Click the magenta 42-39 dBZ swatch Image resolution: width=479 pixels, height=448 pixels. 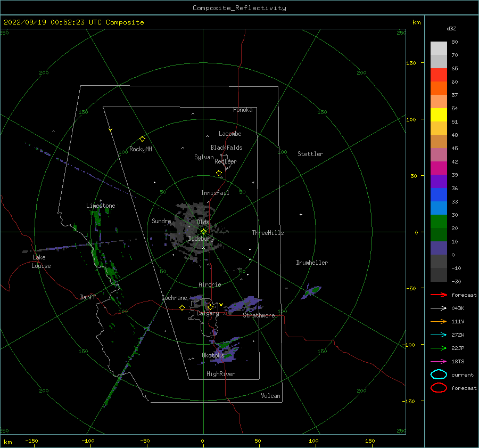coord(439,168)
